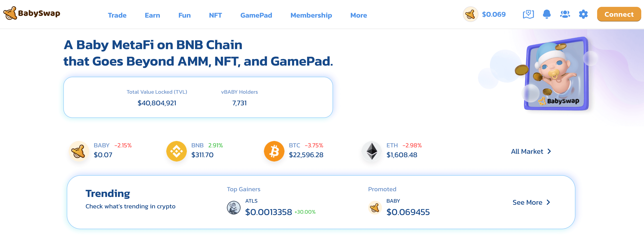
Task: Click the Total Value Locked (TVL) label
Action: (x=157, y=92)
